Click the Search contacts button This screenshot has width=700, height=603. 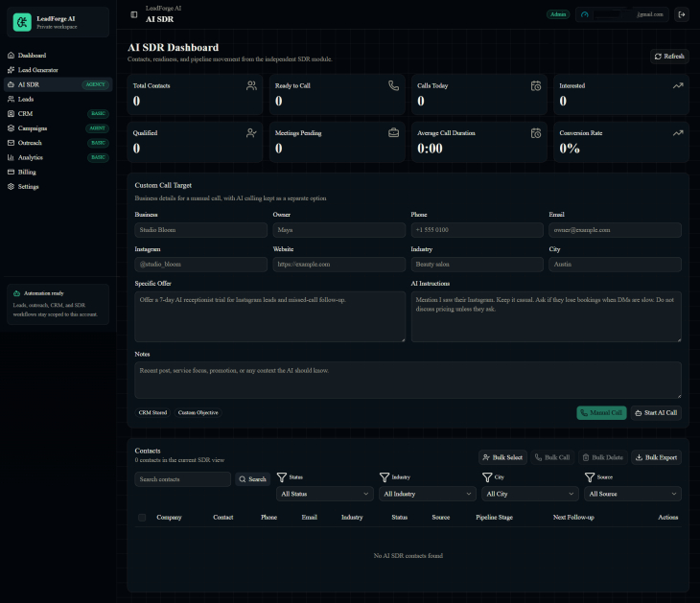[253, 479]
